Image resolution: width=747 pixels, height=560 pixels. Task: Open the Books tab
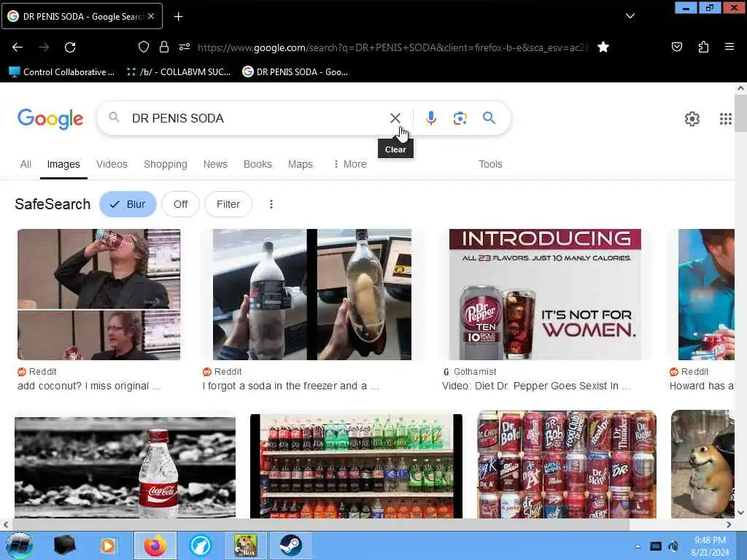pos(258,164)
